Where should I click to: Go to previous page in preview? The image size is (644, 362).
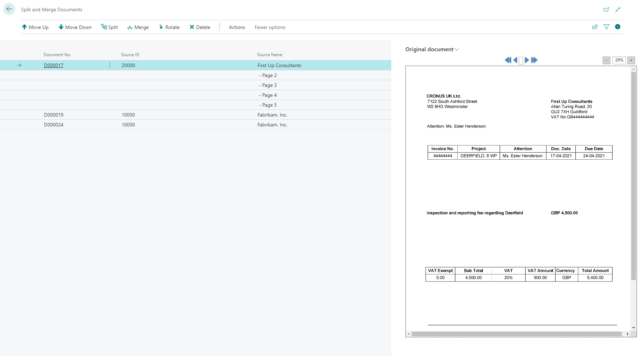[x=515, y=60]
